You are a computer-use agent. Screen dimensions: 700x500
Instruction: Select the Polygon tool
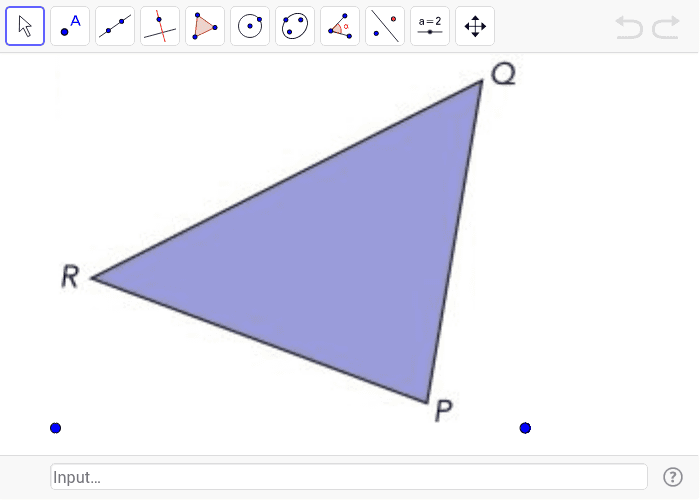click(205, 26)
